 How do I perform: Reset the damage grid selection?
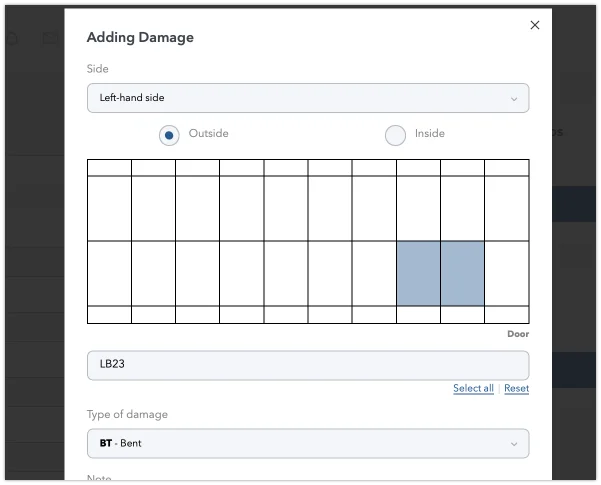pos(516,388)
